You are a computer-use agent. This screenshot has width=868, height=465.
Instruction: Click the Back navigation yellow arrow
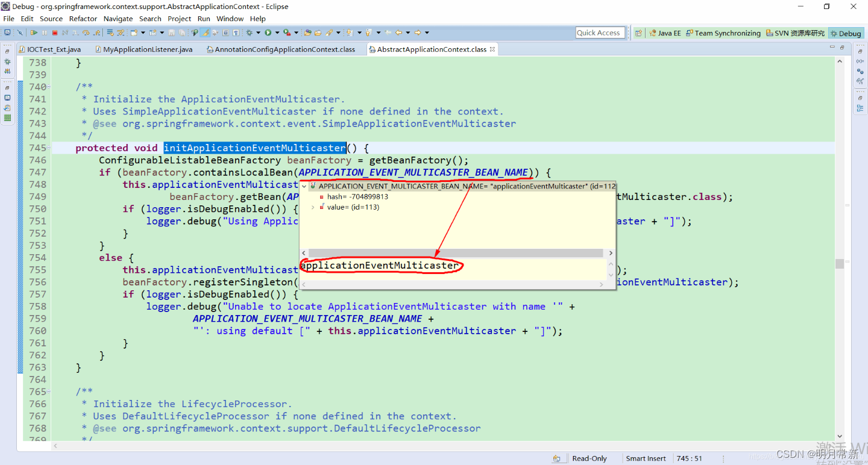pyautogui.click(x=398, y=33)
